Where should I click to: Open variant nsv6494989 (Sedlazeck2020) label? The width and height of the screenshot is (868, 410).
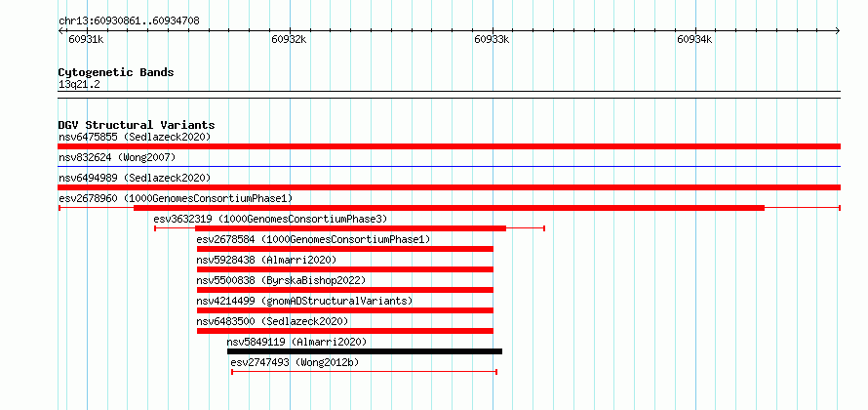(135, 178)
